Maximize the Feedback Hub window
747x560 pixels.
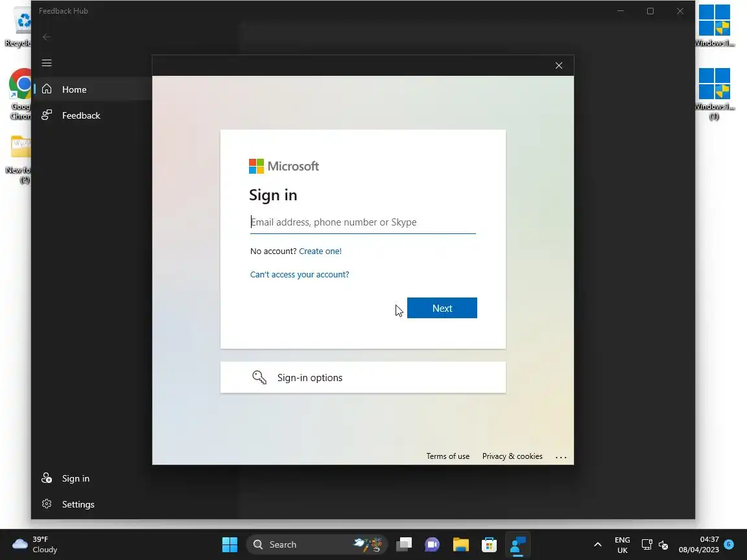[x=650, y=11]
